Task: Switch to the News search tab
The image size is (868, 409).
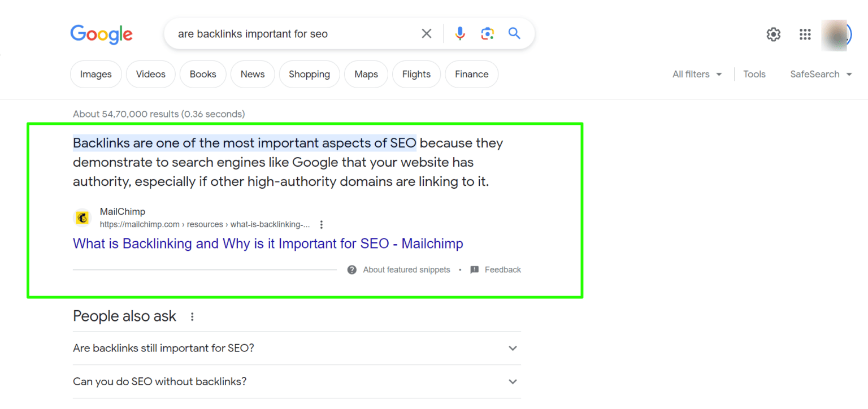Action: 252,74
